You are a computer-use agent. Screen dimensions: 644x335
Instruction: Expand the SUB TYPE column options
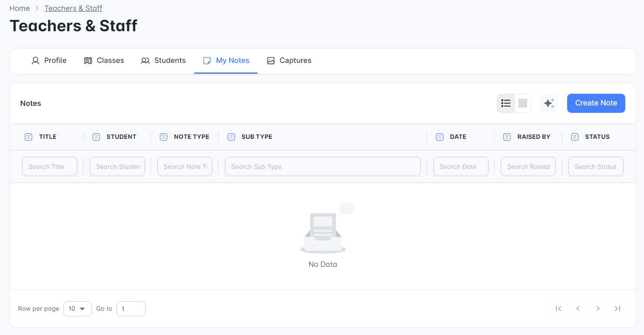click(231, 137)
